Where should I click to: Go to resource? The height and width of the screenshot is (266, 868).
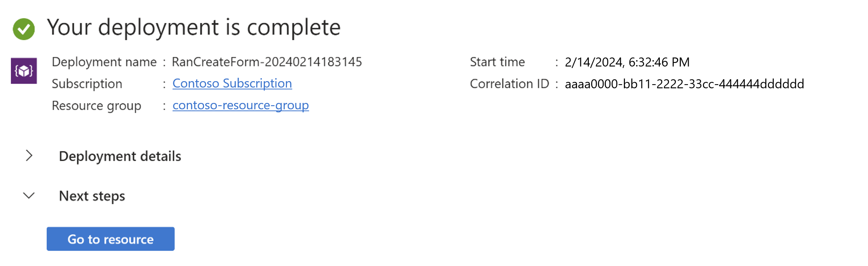pos(110,239)
